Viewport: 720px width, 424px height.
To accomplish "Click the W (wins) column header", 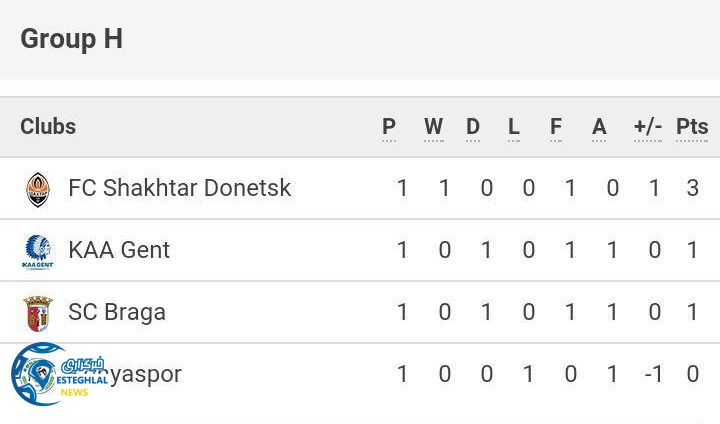I will point(433,127).
